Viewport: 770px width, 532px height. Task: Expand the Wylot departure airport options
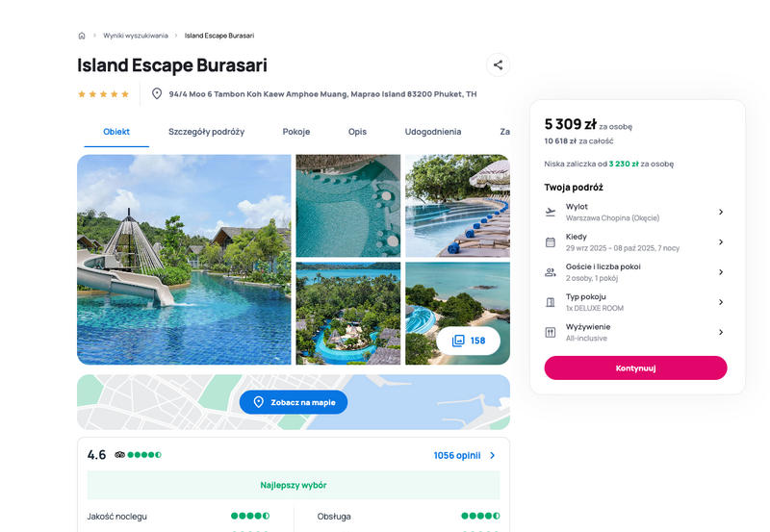pyautogui.click(x=721, y=212)
